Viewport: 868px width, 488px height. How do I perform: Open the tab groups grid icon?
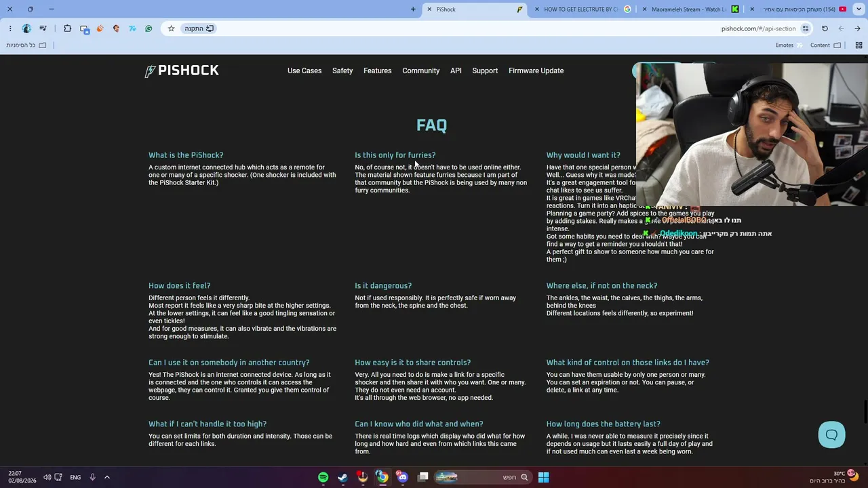pyautogui.click(x=859, y=45)
